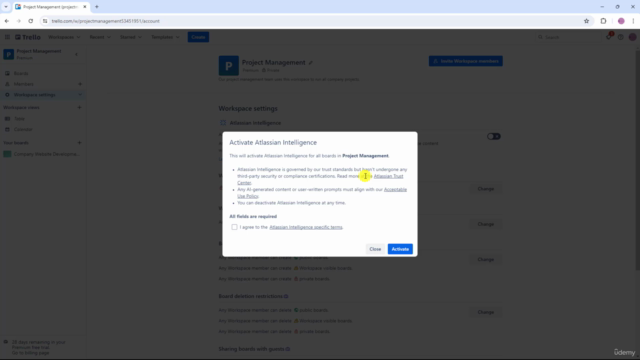Open info icon beside Sharing boards with guests
This screenshot has height=360, width=640.
[x=288, y=349]
